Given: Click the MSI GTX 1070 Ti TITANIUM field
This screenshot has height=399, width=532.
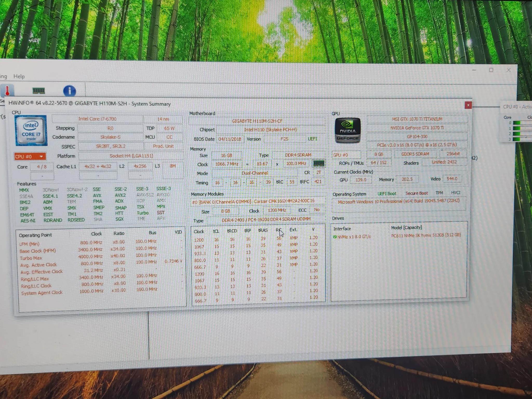Looking at the screenshot, I should pyautogui.click(x=417, y=119).
